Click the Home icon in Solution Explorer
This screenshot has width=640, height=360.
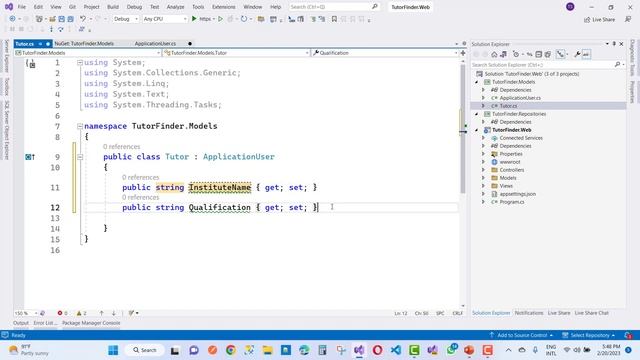point(494,54)
